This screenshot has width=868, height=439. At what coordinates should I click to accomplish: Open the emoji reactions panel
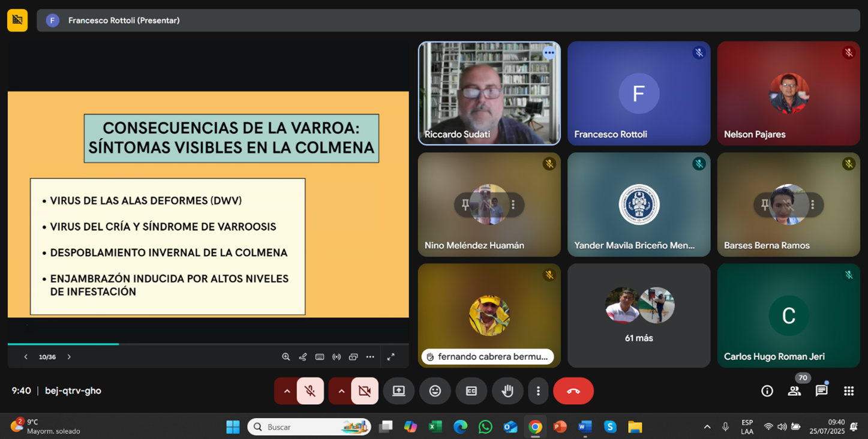435,391
